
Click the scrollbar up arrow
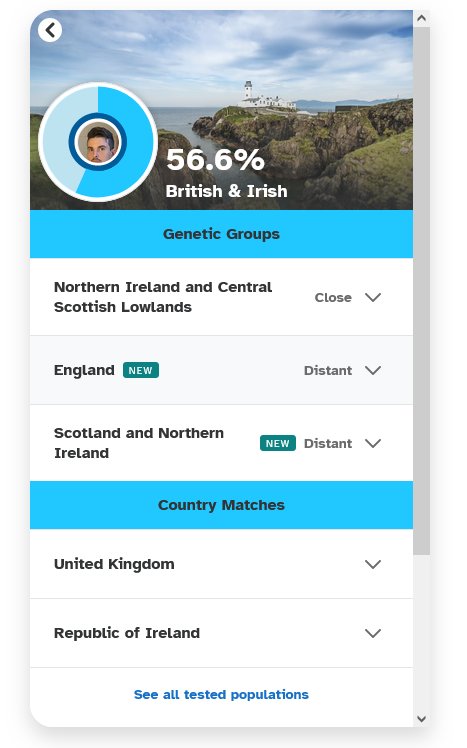click(421, 18)
